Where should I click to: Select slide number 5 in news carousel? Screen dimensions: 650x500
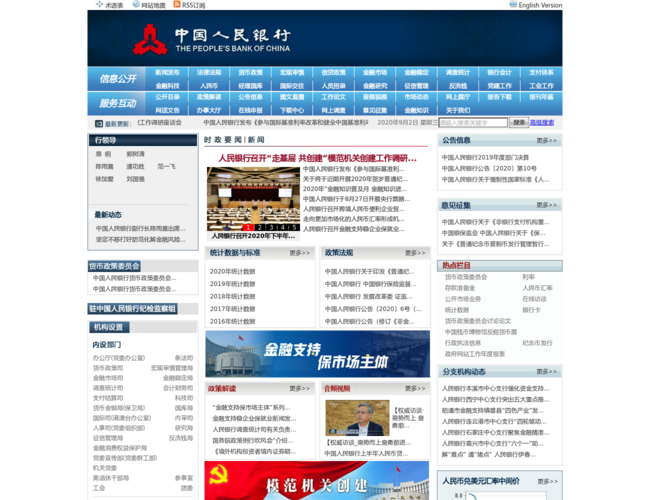click(294, 228)
